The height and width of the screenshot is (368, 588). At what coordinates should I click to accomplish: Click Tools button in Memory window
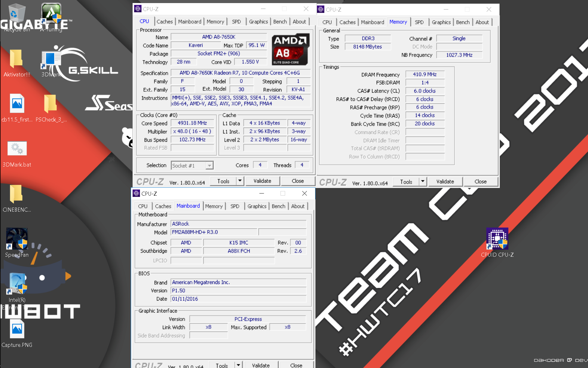point(406,182)
